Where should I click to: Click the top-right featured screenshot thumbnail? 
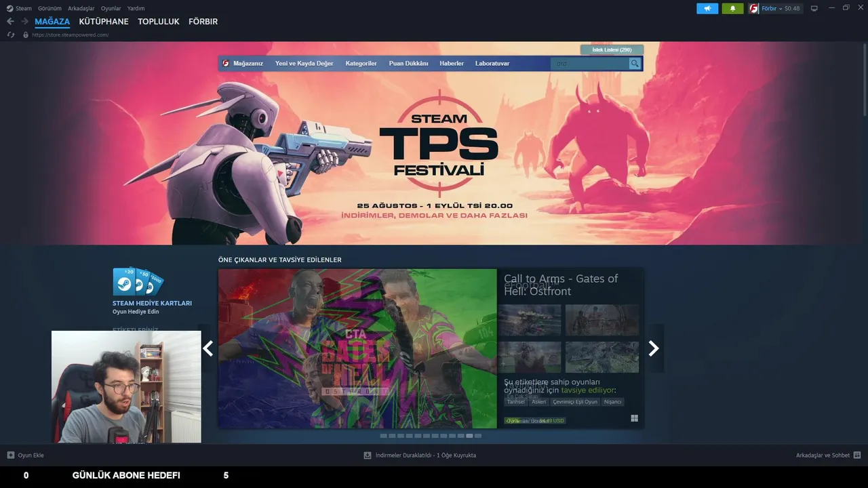[x=602, y=320]
